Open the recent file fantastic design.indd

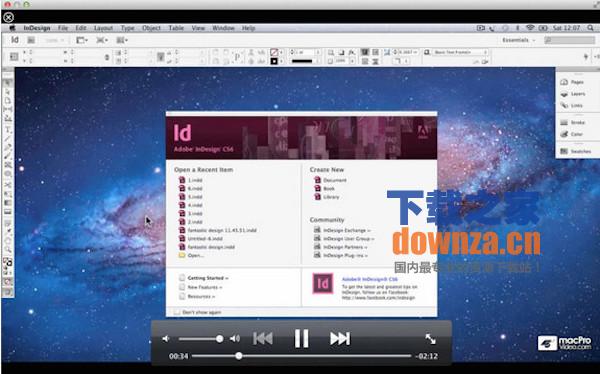tap(207, 247)
